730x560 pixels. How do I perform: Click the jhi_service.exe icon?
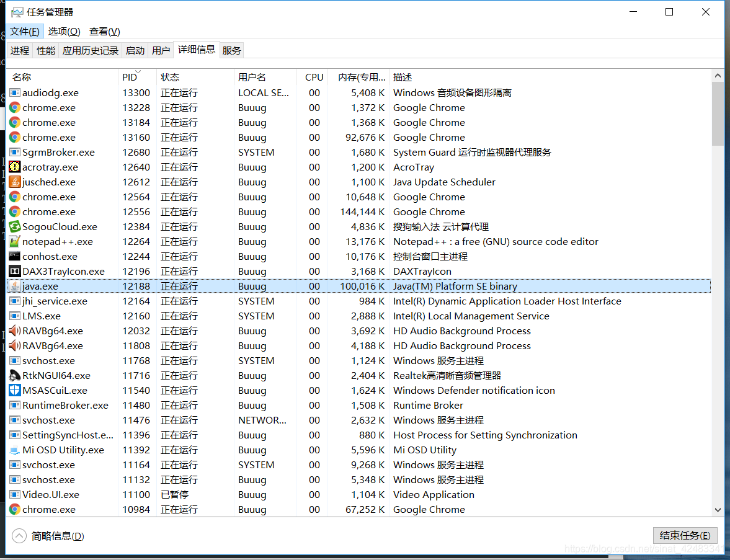(15, 301)
